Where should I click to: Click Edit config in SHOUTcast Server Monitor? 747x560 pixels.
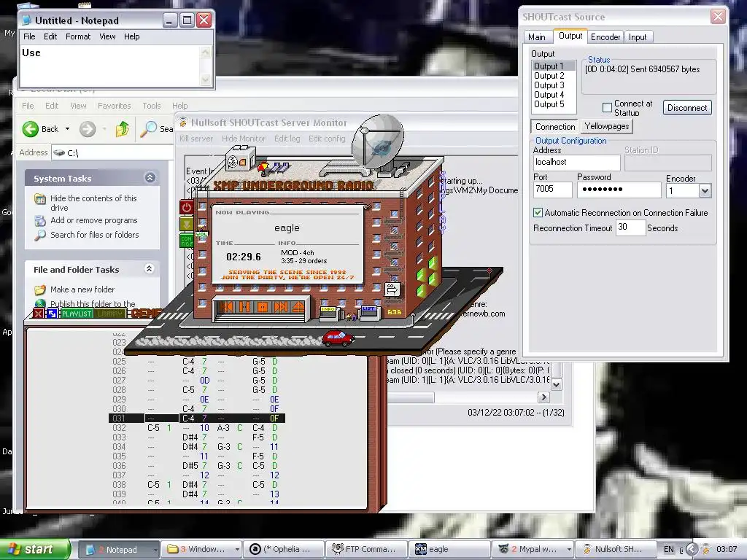327,139
